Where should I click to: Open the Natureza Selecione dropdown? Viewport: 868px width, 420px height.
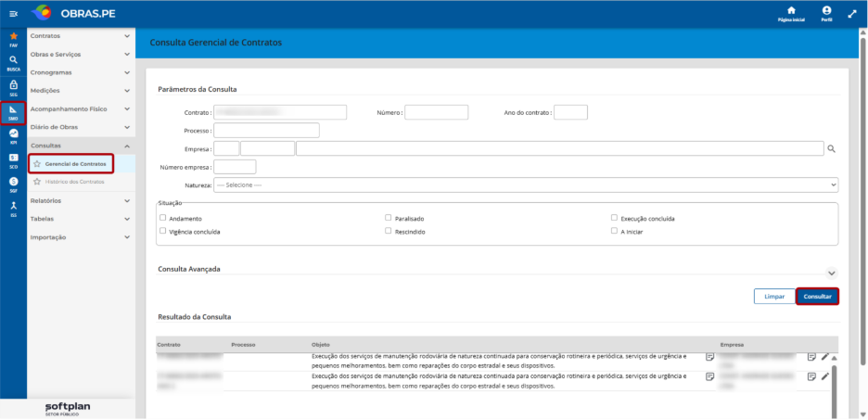526,185
